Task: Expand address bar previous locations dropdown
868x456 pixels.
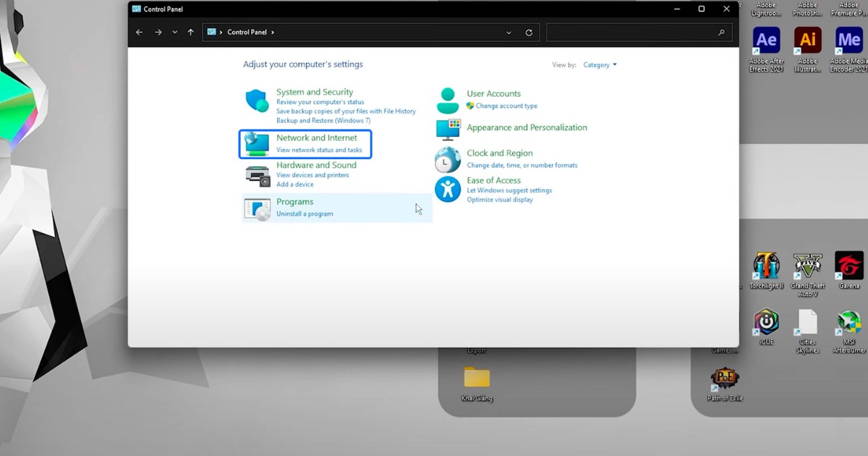Action: click(x=509, y=33)
